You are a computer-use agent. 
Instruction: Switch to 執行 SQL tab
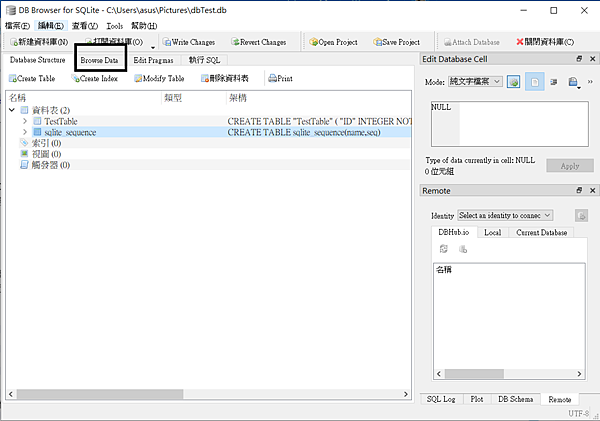coord(204,60)
